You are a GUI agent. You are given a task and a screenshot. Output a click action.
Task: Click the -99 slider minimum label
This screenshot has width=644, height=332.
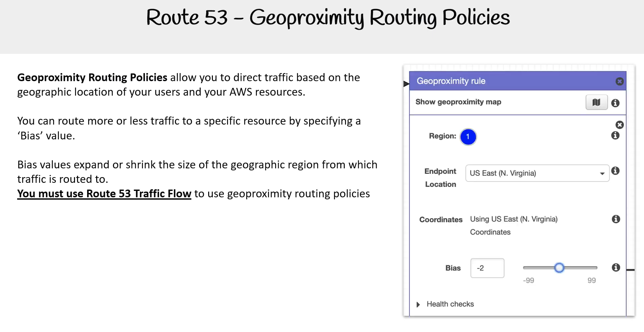[x=528, y=280]
